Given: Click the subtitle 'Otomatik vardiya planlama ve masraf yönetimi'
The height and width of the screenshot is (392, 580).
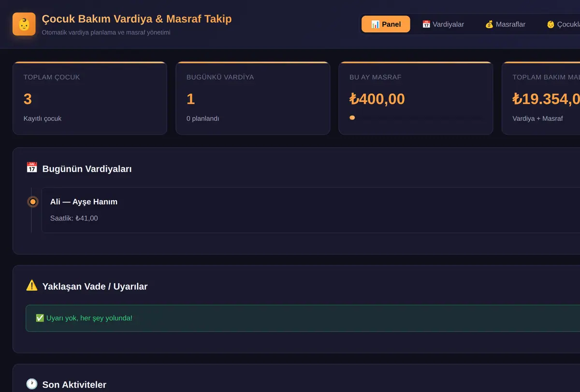Looking at the screenshot, I should (x=106, y=32).
